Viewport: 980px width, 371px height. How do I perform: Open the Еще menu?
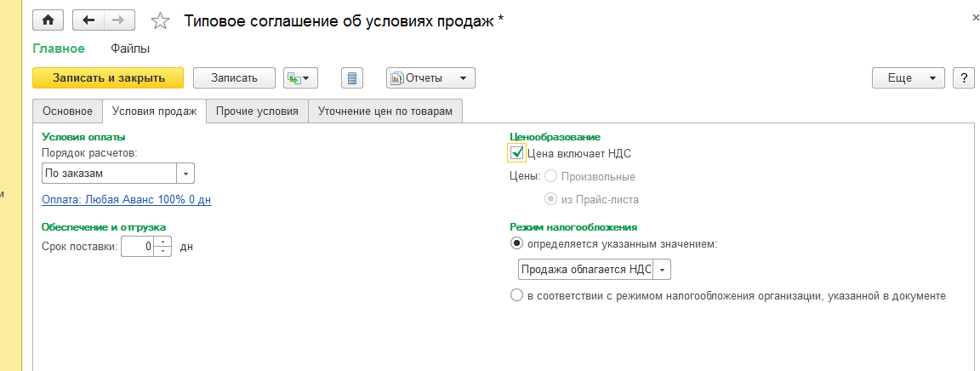[908, 78]
